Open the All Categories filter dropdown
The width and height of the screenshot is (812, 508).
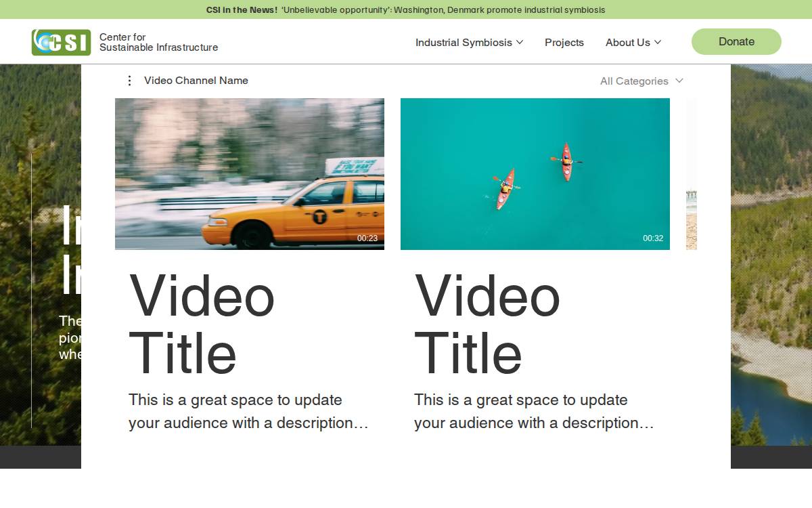(641, 81)
